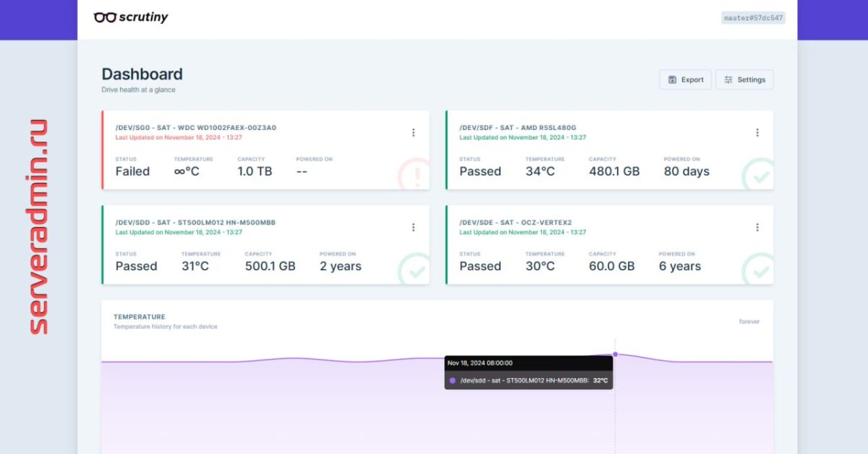This screenshot has width=868, height=454.
Task: Open the kebab menu for /dev/sde drive
Action: pos(757,227)
